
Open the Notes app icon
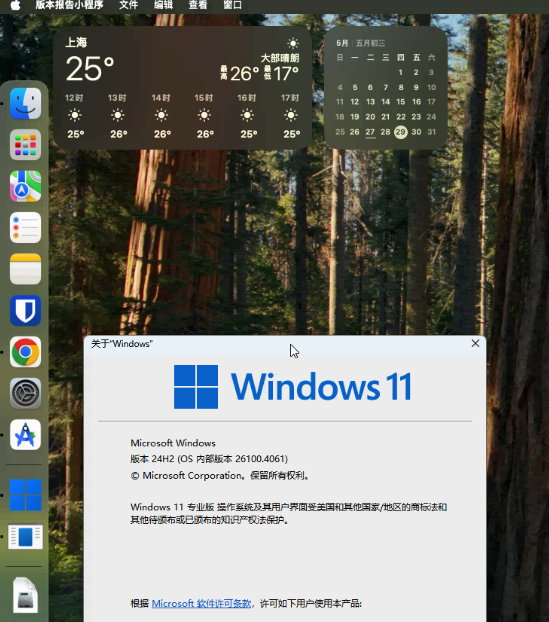(25, 269)
